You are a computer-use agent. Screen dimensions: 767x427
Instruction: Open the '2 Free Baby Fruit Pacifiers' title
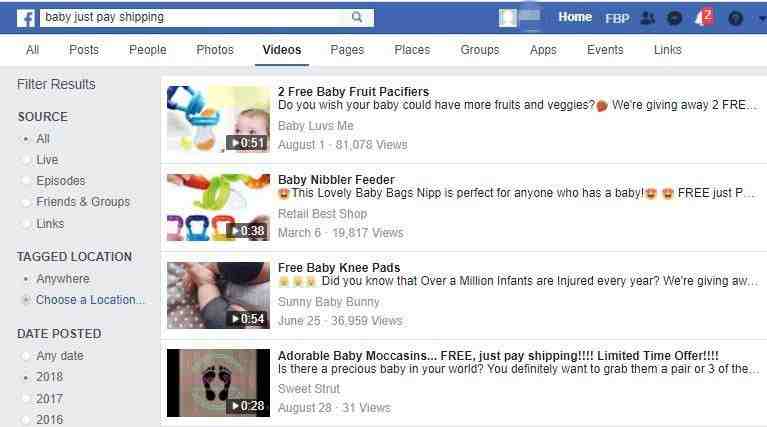(x=353, y=91)
